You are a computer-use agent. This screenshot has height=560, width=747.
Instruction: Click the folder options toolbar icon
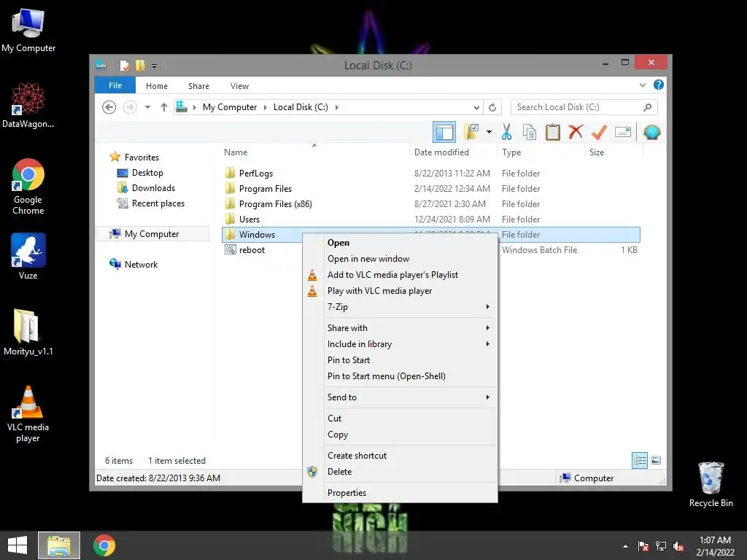click(x=472, y=132)
